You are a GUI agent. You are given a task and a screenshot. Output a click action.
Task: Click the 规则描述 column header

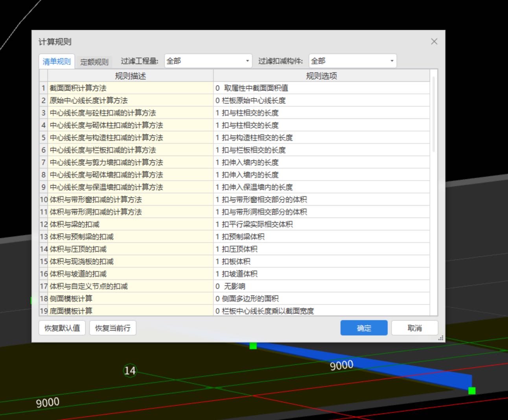[131, 76]
